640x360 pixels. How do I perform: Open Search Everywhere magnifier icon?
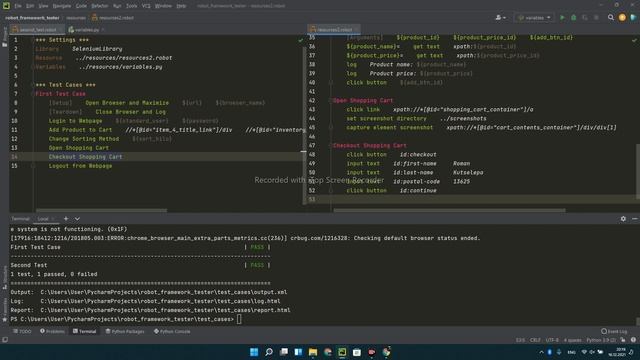(x=611, y=18)
